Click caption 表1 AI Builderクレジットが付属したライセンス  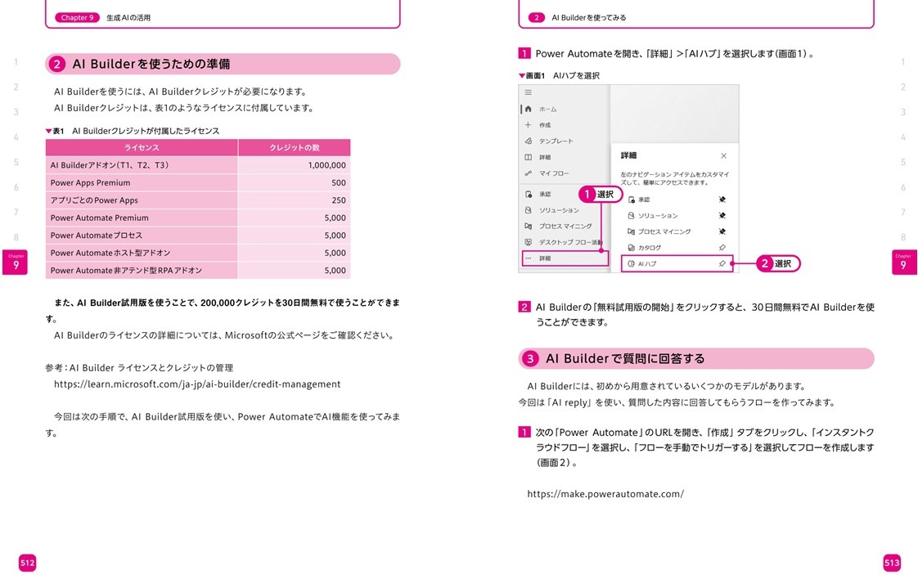click(x=133, y=131)
